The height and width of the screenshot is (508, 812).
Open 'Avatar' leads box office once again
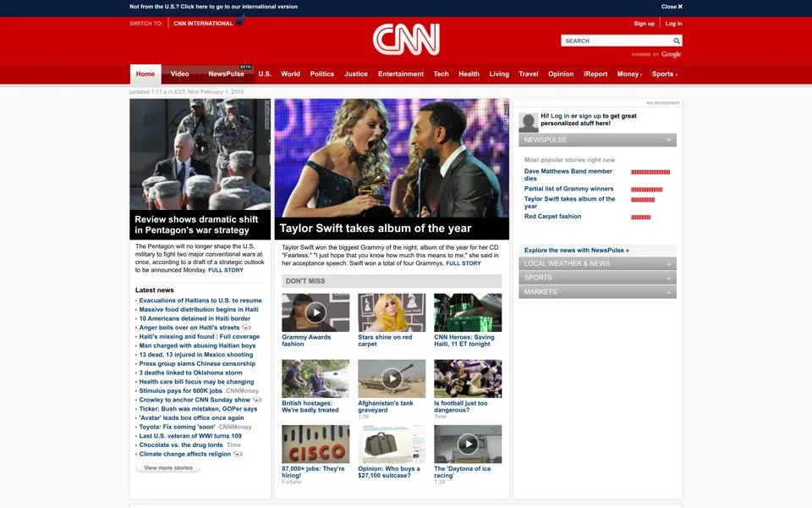click(191, 418)
